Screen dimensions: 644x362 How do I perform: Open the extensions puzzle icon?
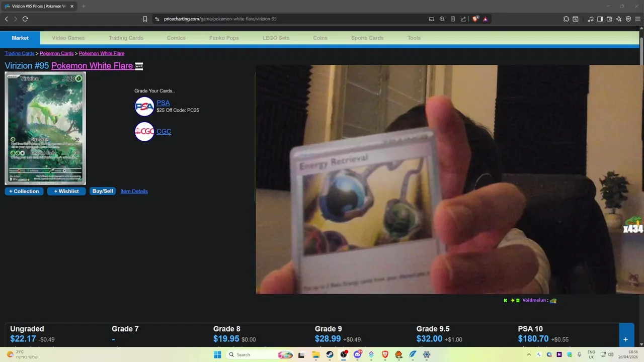click(x=566, y=19)
